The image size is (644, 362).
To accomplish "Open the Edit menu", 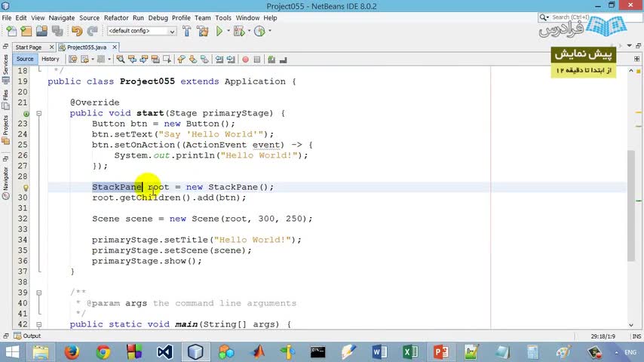I will 21,18.
